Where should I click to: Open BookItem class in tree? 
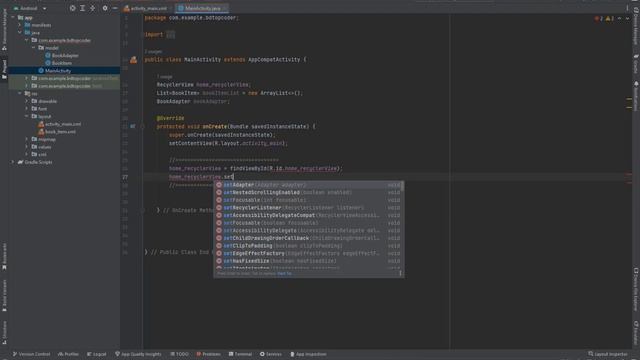click(58, 63)
